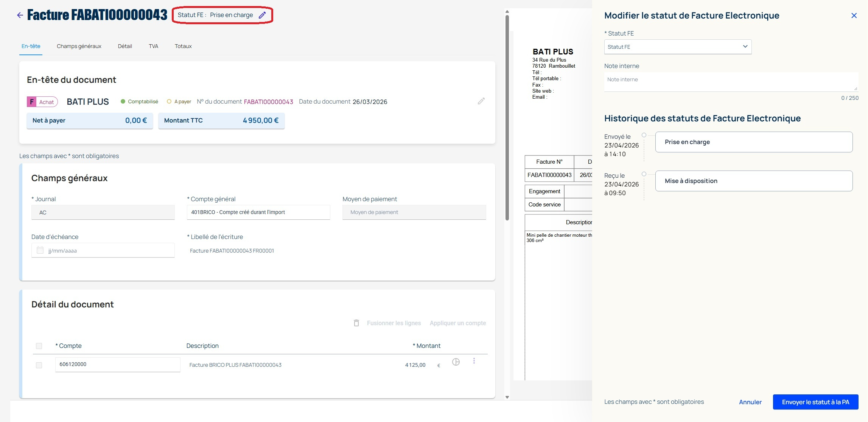
Task: Click document number FABATI00000043 in header
Action: [268, 102]
